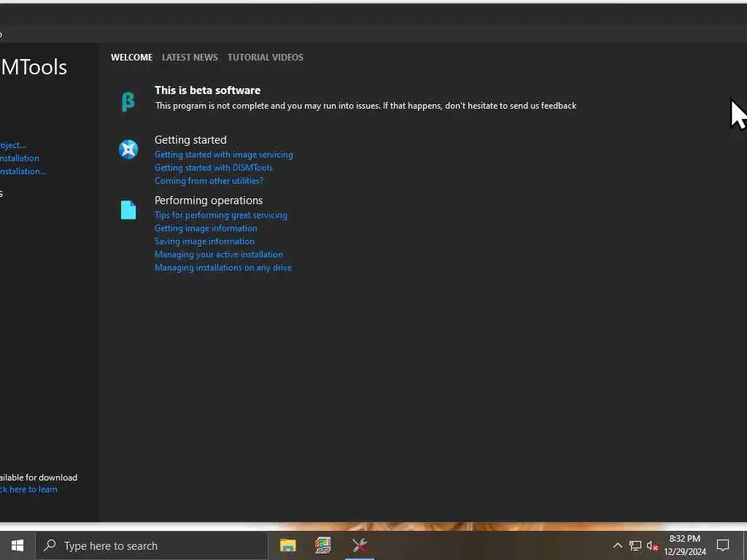Open Managing your active installation link
The height and width of the screenshot is (560, 747).
[218, 254]
